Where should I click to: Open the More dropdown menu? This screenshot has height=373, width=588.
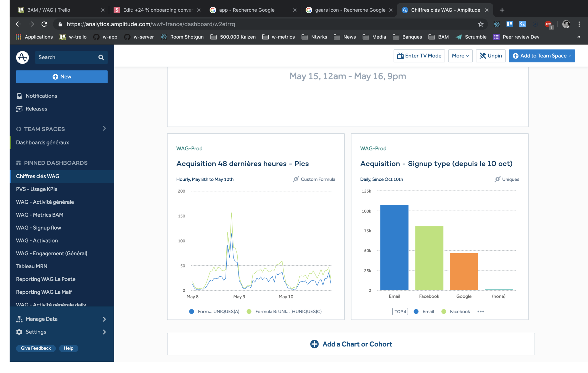tap(460, 56)
